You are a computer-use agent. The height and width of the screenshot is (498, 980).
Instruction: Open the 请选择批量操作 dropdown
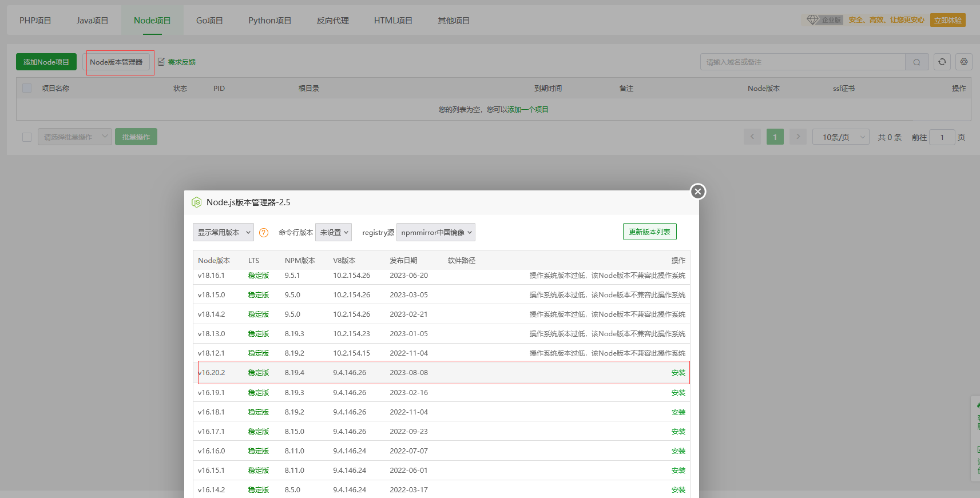75,137
